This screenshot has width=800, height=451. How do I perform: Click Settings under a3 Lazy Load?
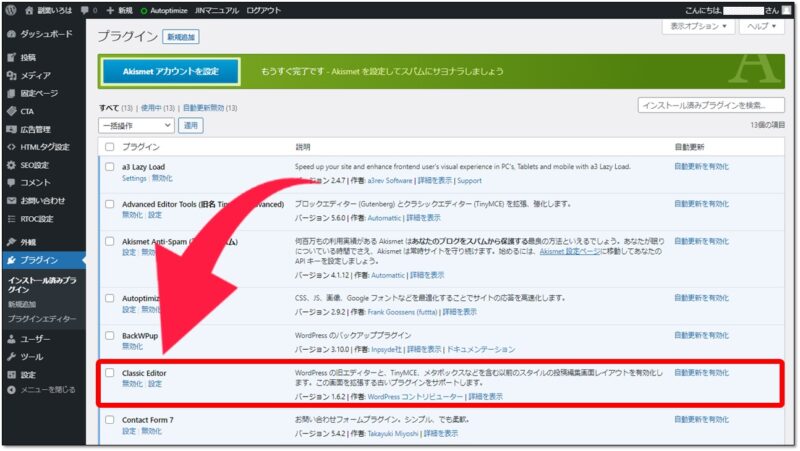(x=134, y=179)
